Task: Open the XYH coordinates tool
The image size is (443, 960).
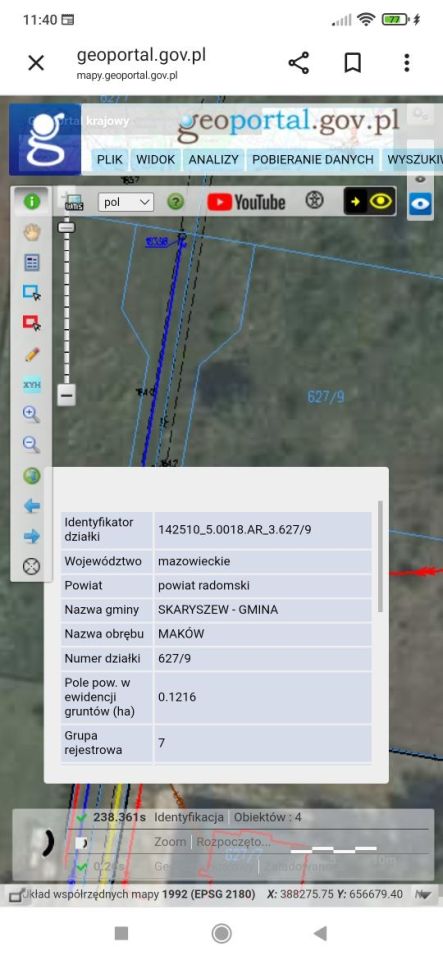Action: click(31, 384)
